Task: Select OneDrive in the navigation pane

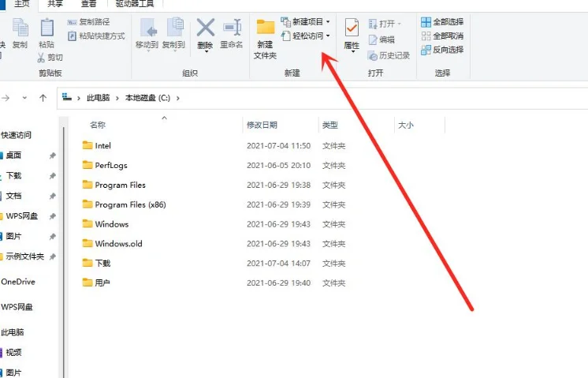Action: [18, 282]
